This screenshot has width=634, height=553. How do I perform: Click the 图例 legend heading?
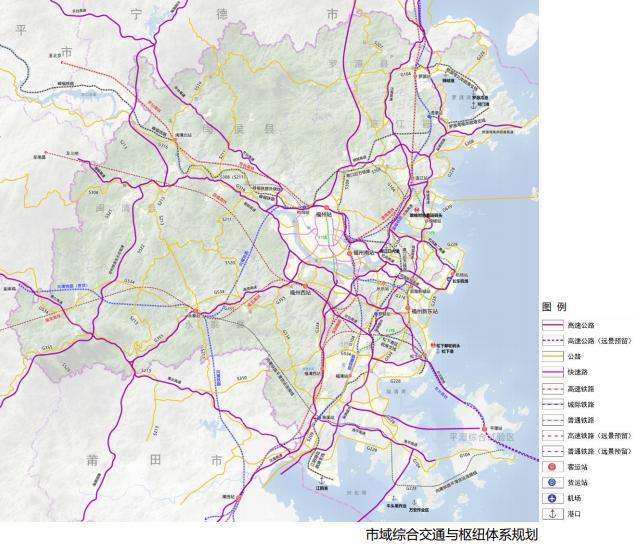(x=554, y=307)
